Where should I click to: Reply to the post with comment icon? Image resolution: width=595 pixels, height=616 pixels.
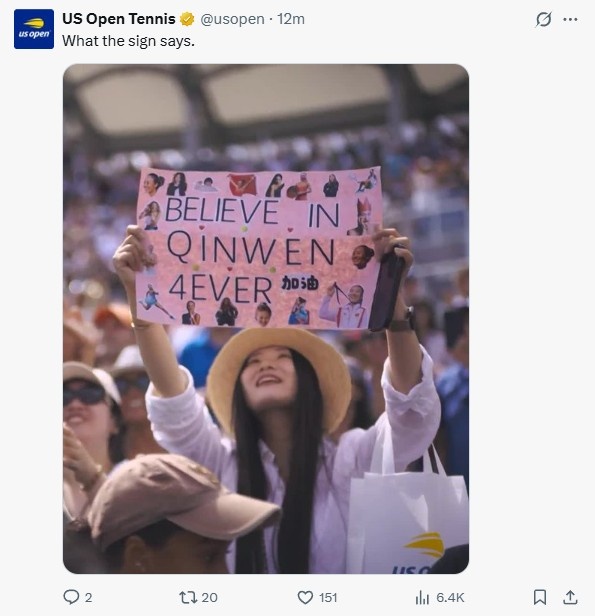(x=71, y=597)
